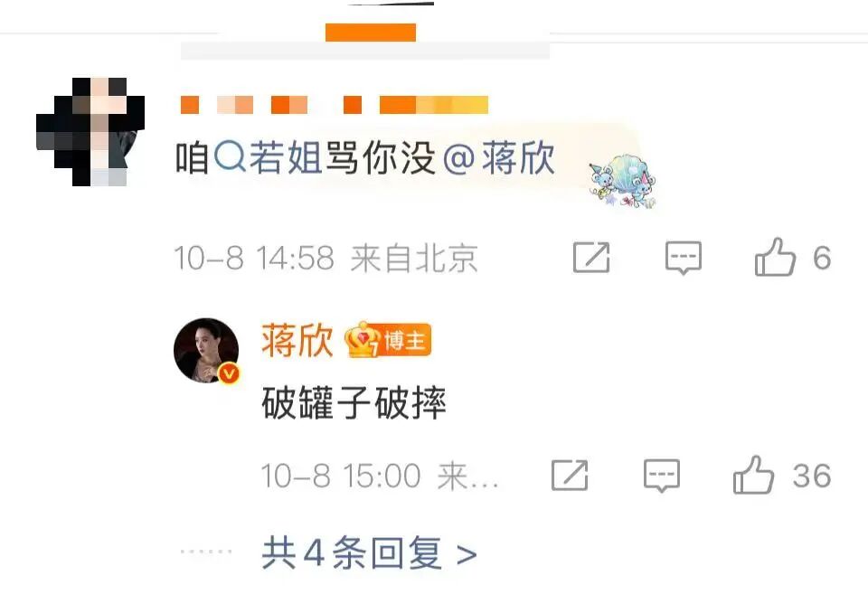
Task: Tap the reply bubble icon on the 14:58 comment
Action: 684,258
